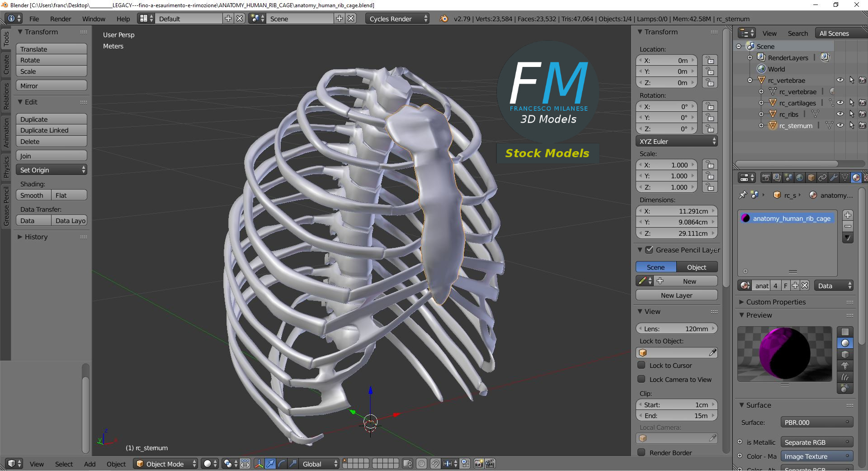Image resolution: width=868 pixels, height=471 pixels.
Task: Open the Material properties tab icon
Action: (856, 177)
